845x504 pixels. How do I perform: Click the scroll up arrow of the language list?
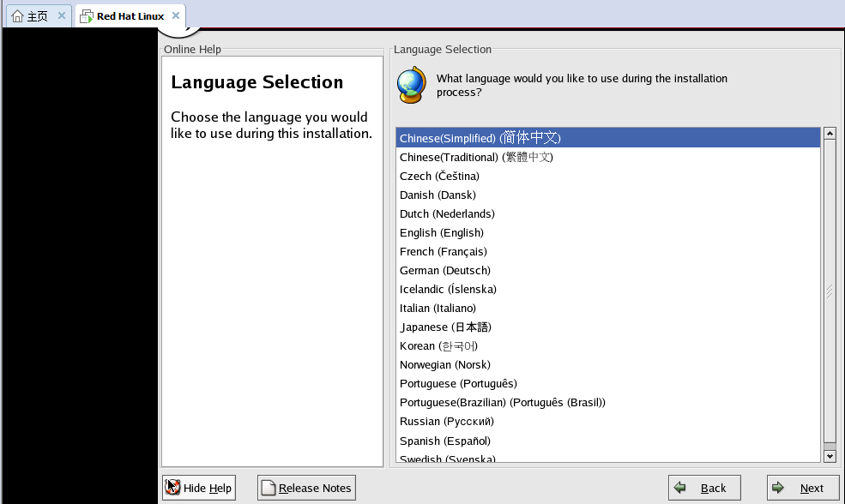point(830,133)
